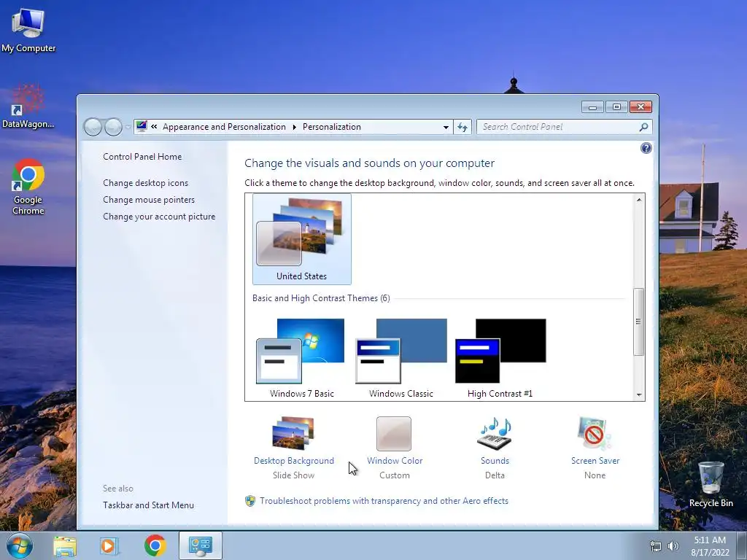Click the theme list scrollbar thumb
The width and height of the screenshot is (747, 560).
[x=639, y=322]
